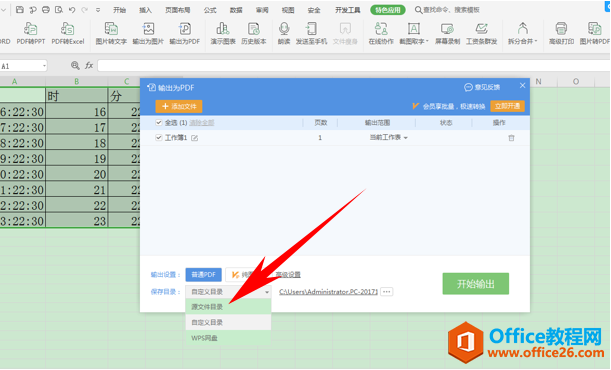Viewport: 611px width, 370px height.
Task: Expand the A1 name box dropdown
Action: pos(44,66)
